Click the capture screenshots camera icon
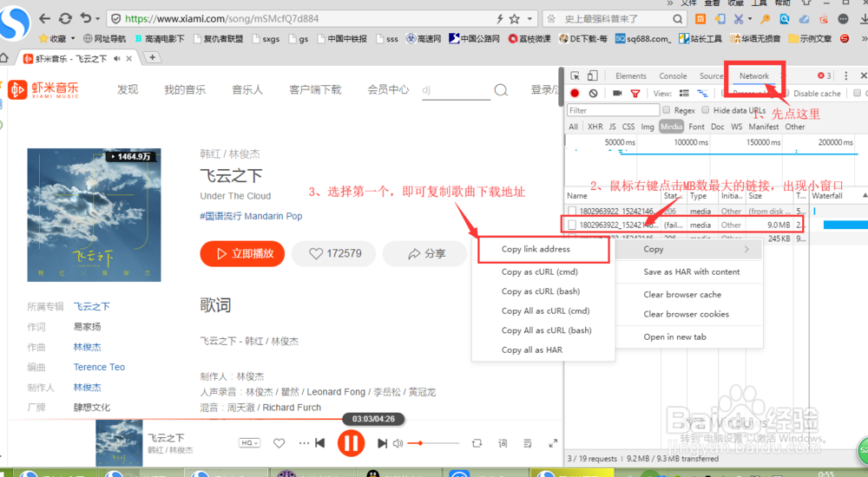The height and width of the screenshot is (477, 868). pyautogui.click(x=617, y=93)
